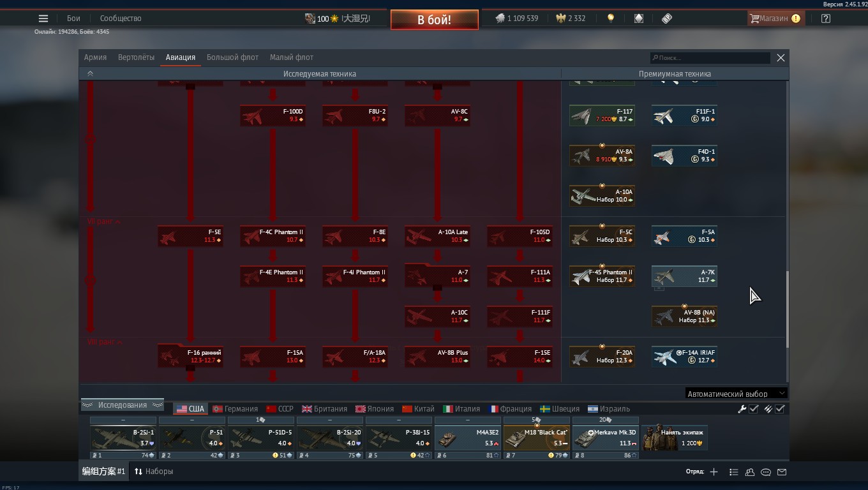Switch to the Армия tab
The height and width of the screenshot is (490, 868).
95,57
